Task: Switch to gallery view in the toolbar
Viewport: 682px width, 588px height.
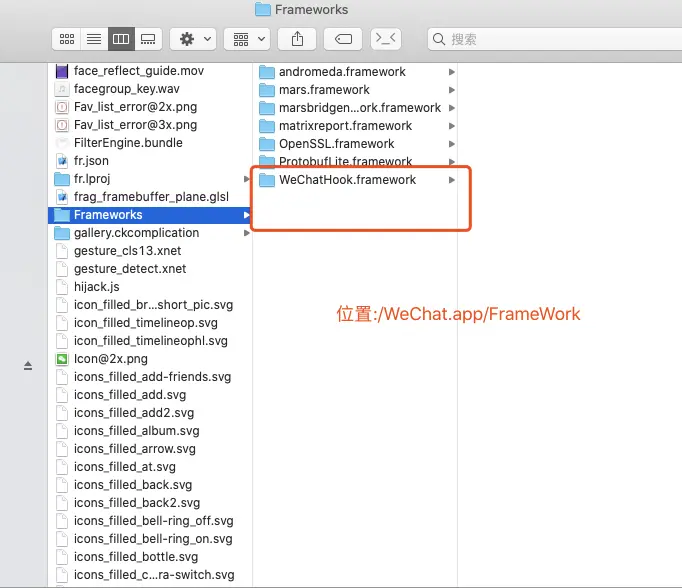Action: tap(148, 39)
